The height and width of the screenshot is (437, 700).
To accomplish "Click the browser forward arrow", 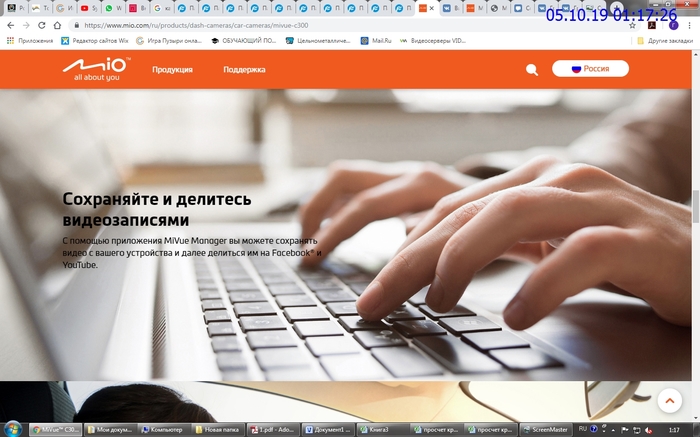I will (x=26, y=25).
